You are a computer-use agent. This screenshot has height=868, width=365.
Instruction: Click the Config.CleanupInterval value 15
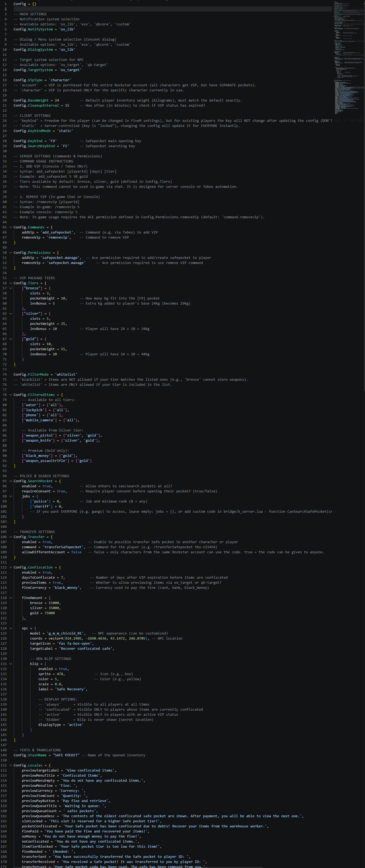[x=67, y=106]
